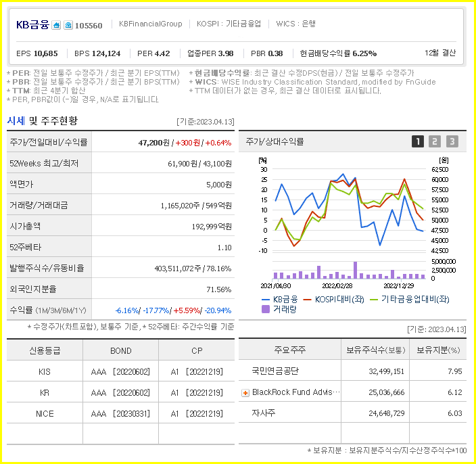476x464 pixels.
Task: Click the 47,200원 current price value
Action: 154,143
